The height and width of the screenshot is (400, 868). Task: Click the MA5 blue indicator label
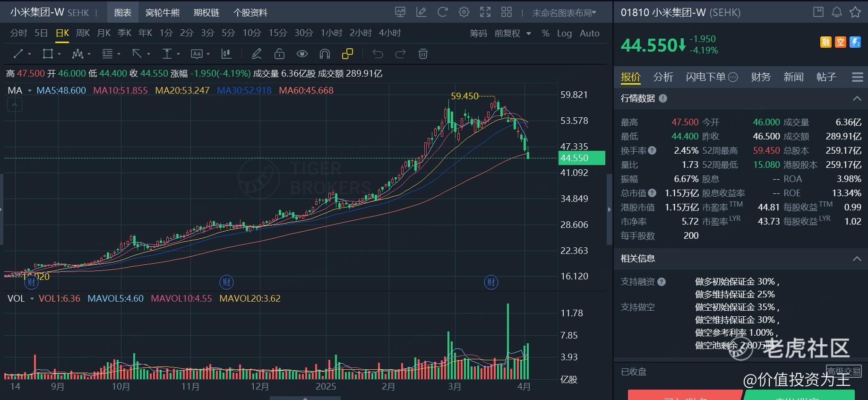point(61,90)
